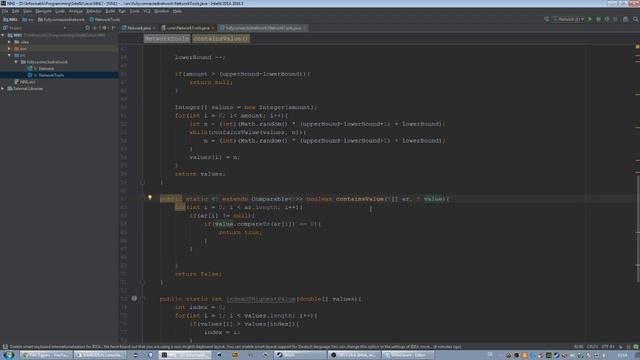Hide the Project tool window icon
This screenshot has width=640, height=360.
113,28
